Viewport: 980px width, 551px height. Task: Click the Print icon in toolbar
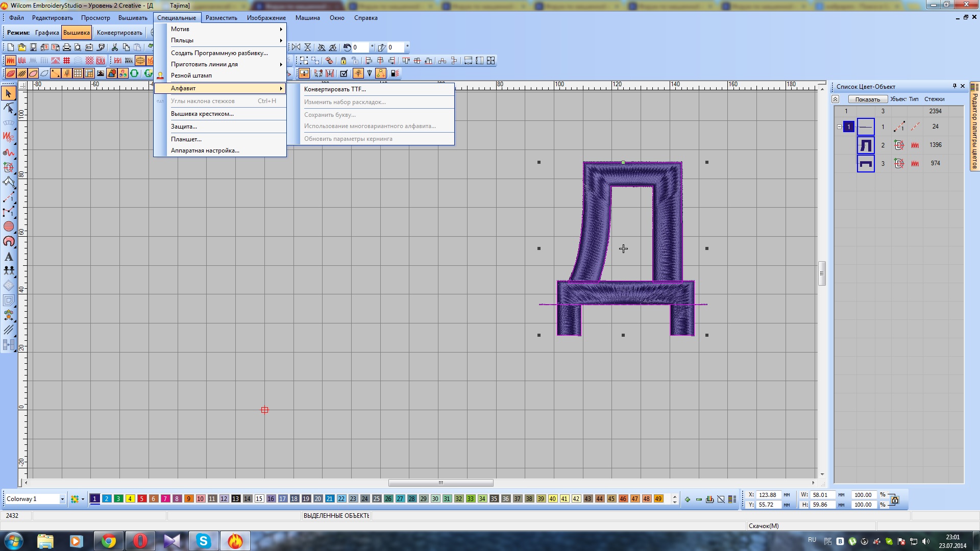click(x=66, y=47)
